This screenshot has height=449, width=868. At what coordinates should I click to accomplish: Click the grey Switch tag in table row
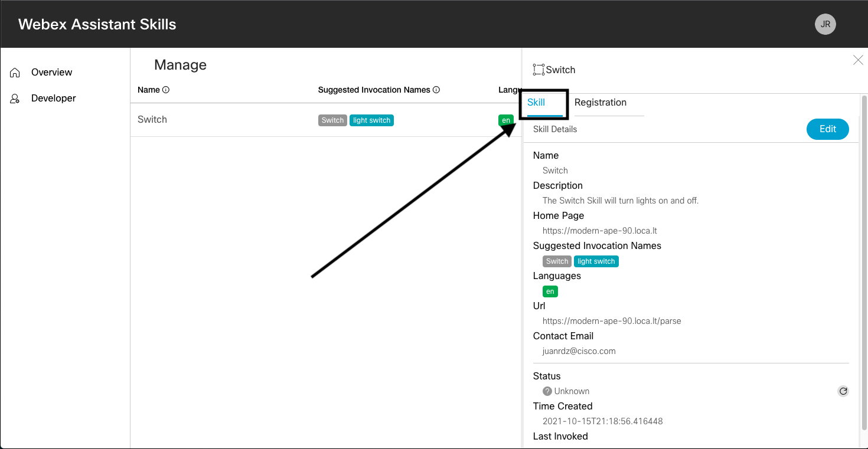(x=332, y=120)
